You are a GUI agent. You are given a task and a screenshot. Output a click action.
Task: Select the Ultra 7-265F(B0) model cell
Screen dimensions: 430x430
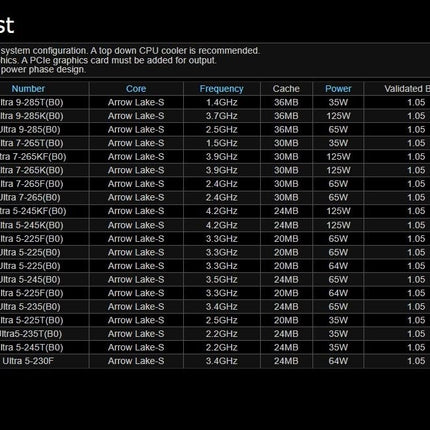pos(31,184)
